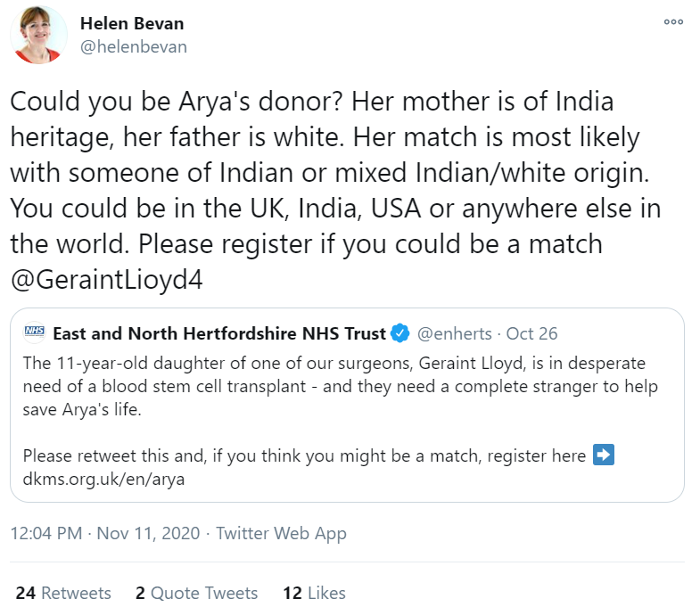Open the @GeraintLloyd4 mention

pos(107,279)
